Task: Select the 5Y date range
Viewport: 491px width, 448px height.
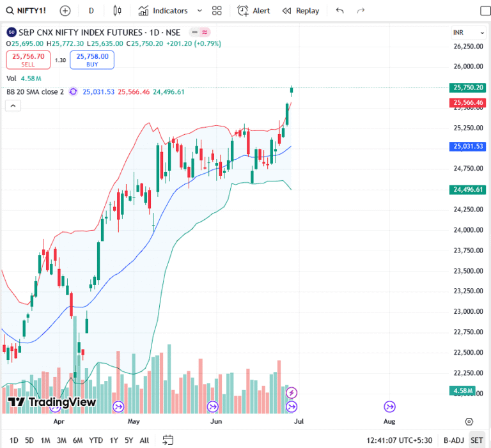Action: click(x=129, y=440)
